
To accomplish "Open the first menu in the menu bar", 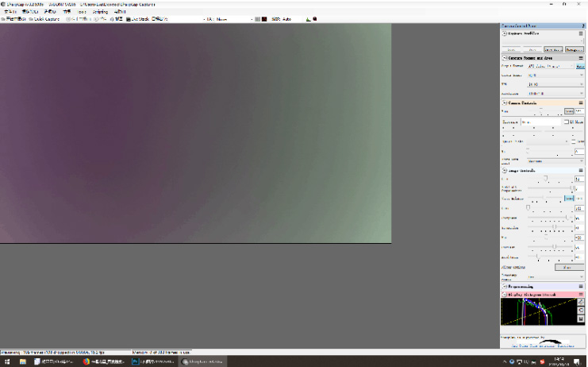I will 10,12.
